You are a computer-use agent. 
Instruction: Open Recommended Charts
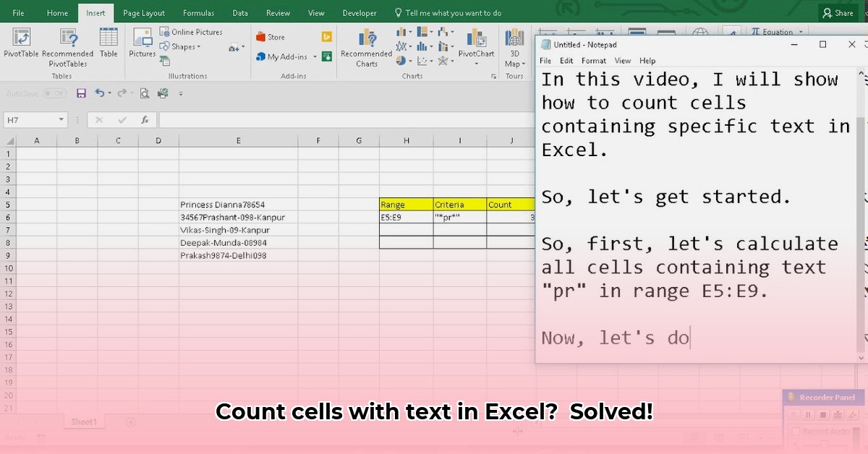(x=367, y=48)
